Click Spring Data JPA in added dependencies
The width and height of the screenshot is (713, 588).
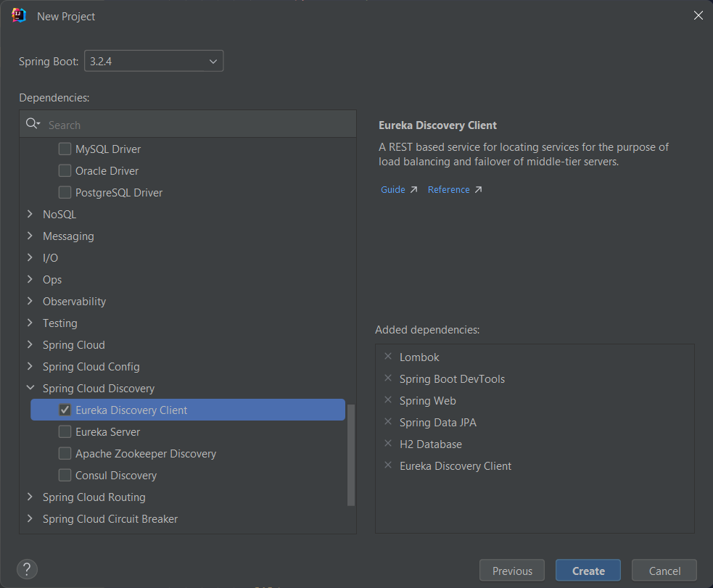pyautogui.click(x=438, y=422)
